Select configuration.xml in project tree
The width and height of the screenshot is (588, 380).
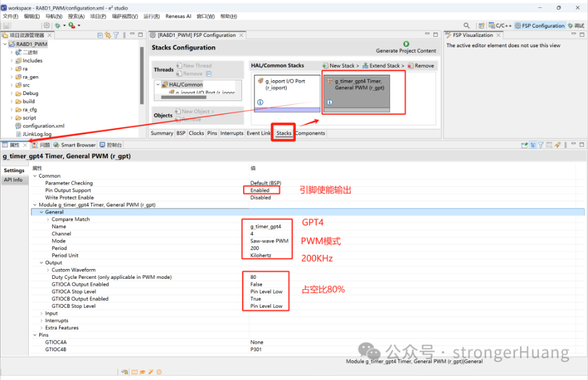click(x=40, y=126)
